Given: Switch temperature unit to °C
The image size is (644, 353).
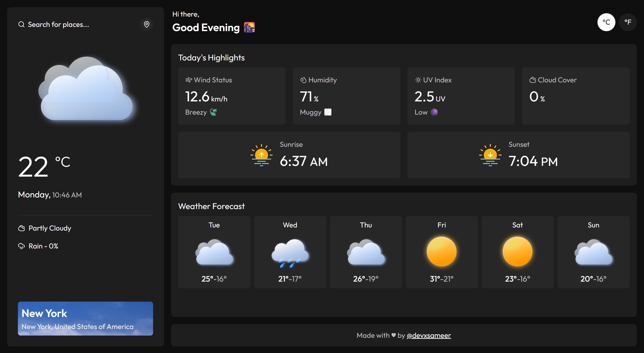Looking at the screenshot, I should 606,22.
